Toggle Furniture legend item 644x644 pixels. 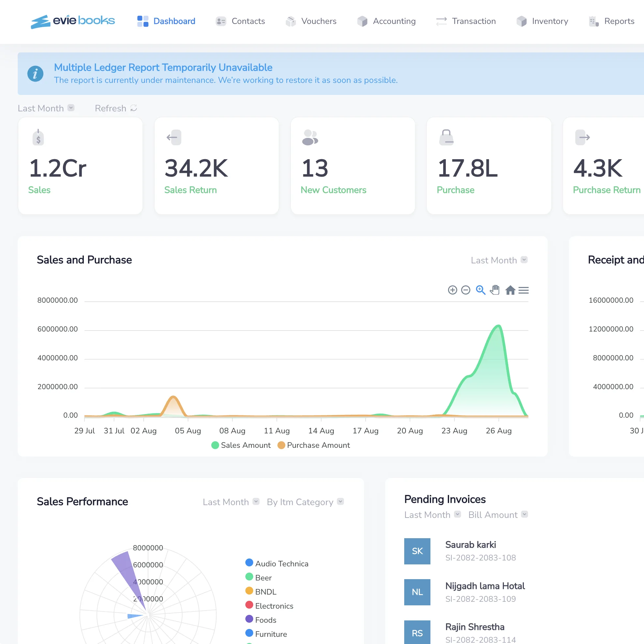[x=266, y=634]
